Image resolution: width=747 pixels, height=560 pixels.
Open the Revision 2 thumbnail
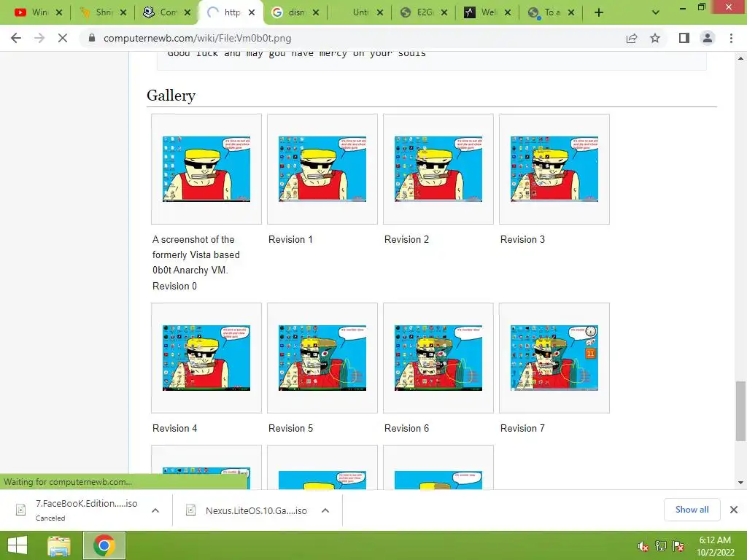click(438, 169)
